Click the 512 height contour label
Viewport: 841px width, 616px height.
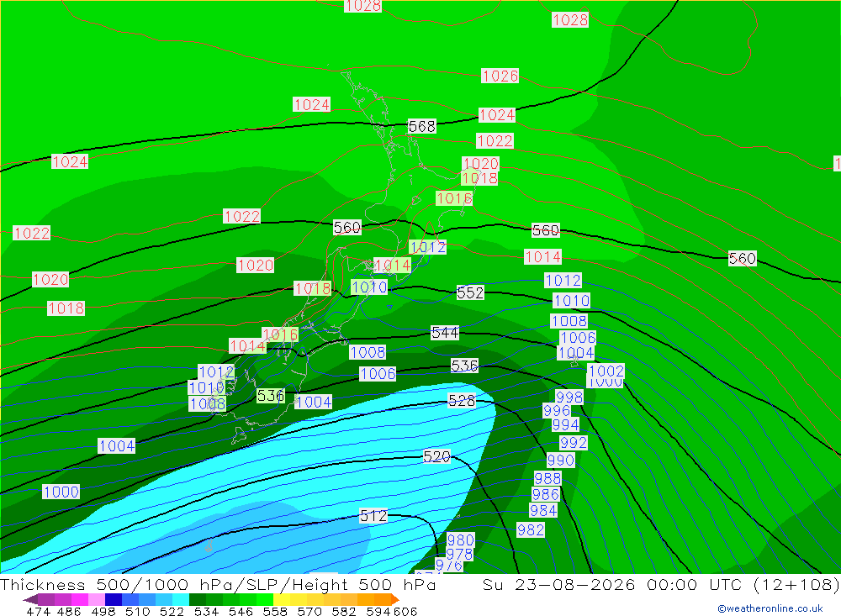point(373,516)
